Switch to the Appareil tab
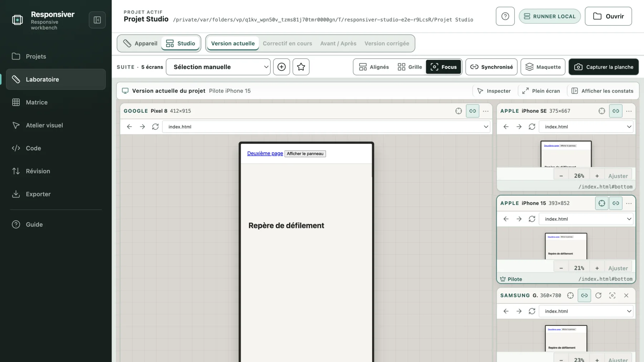The height and width of the screenshot is (362, 644). click(140, 43)
